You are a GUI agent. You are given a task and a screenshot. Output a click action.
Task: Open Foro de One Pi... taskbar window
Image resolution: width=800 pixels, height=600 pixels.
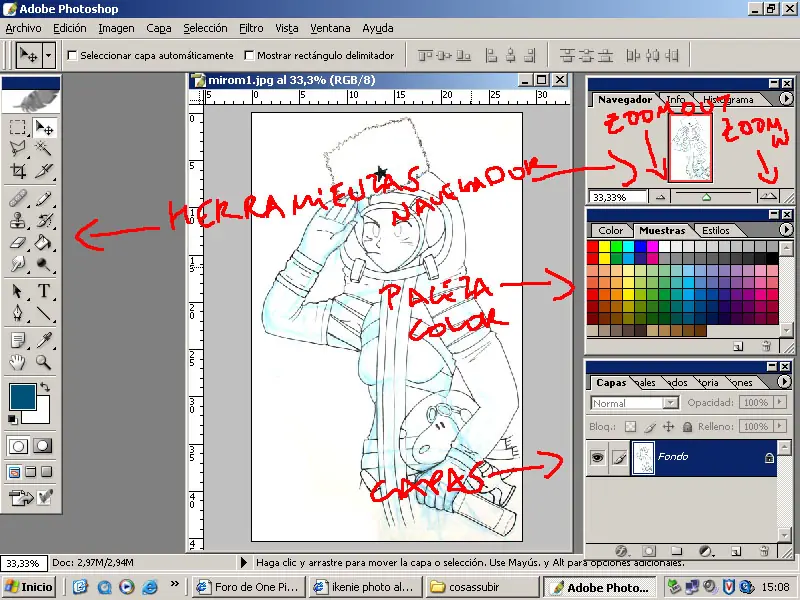[249, 587]
